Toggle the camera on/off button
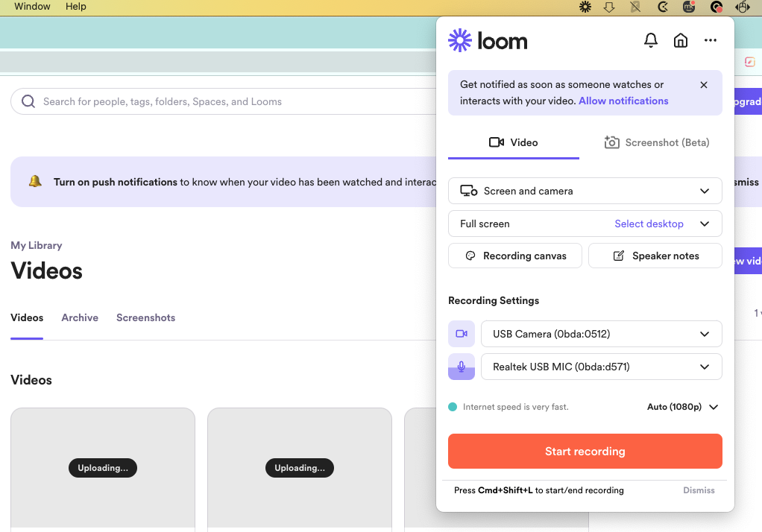 462,334
